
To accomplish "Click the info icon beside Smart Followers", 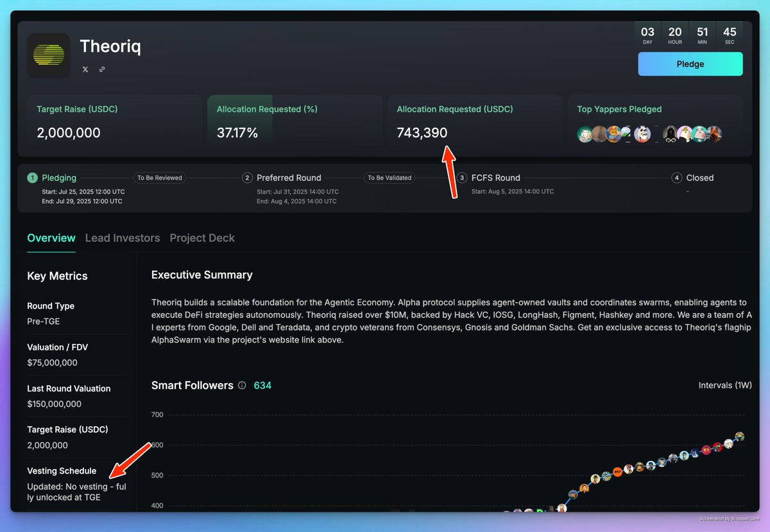I will click(242, 386).
